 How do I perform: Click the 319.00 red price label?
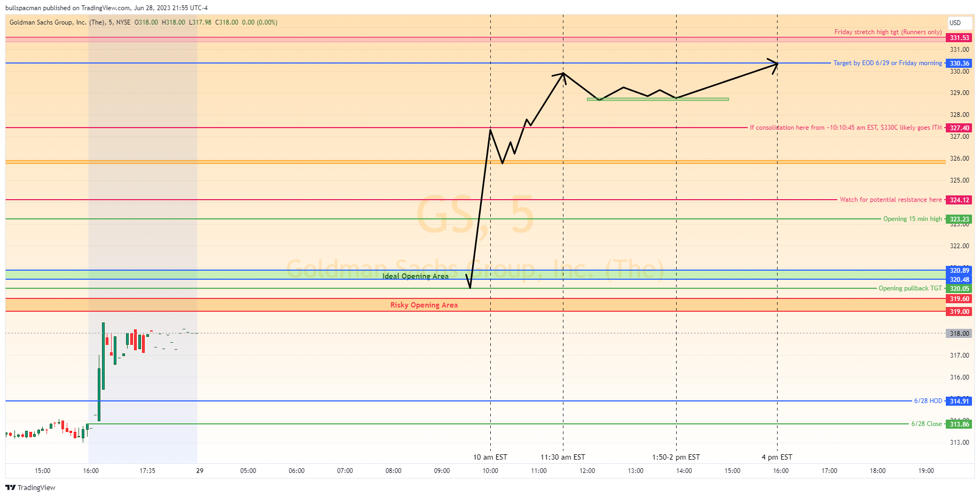click(x=959, y=311)
